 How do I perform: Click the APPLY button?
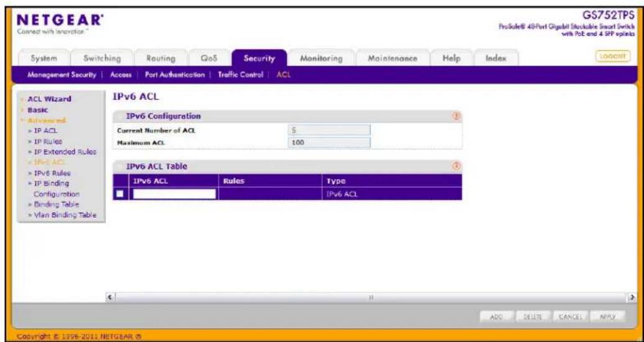[x=607, y=317]
